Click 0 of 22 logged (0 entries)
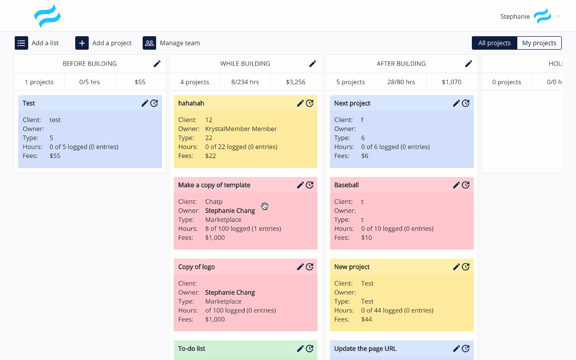Screen dimensions: 576x360 (241, 147)
